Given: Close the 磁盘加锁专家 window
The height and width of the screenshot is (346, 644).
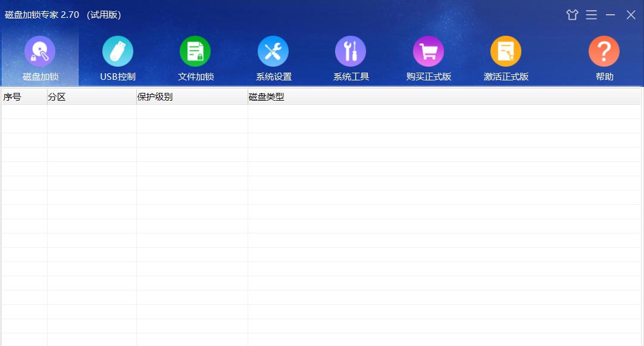Looking at the screenshot, I should coord(630,14).
